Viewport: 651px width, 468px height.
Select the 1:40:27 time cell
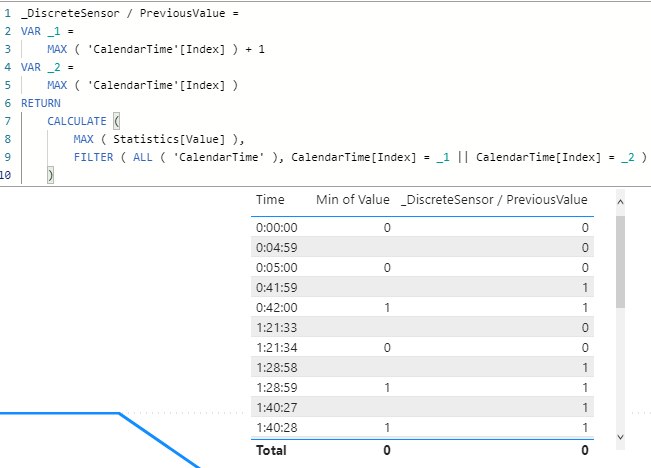[x=277, y=407]
